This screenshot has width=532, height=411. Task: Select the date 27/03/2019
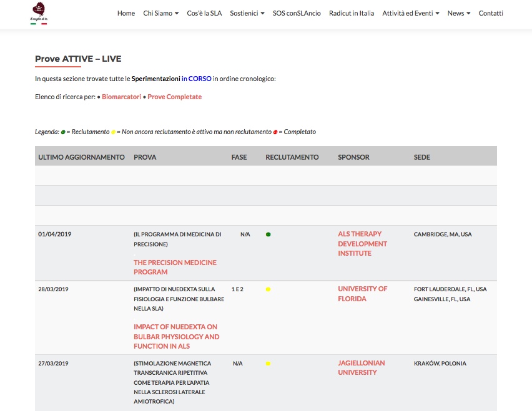53,363
